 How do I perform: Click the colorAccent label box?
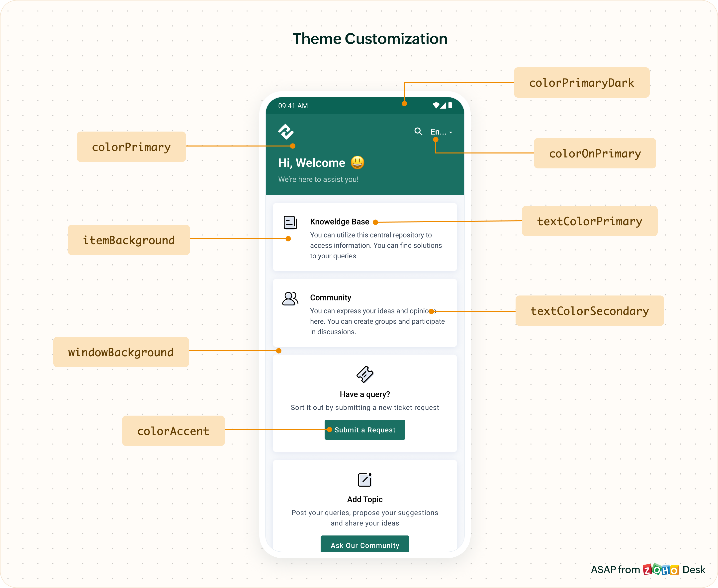coord(173,431)
